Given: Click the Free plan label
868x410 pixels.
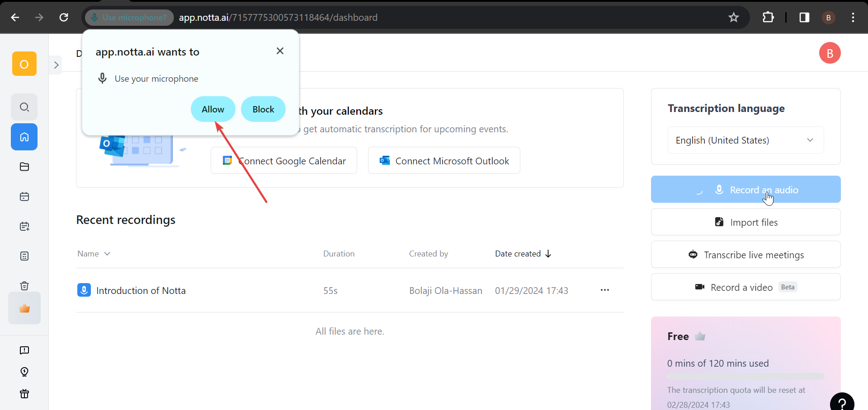Looking at the screenshot, I should tap(678, 336).
